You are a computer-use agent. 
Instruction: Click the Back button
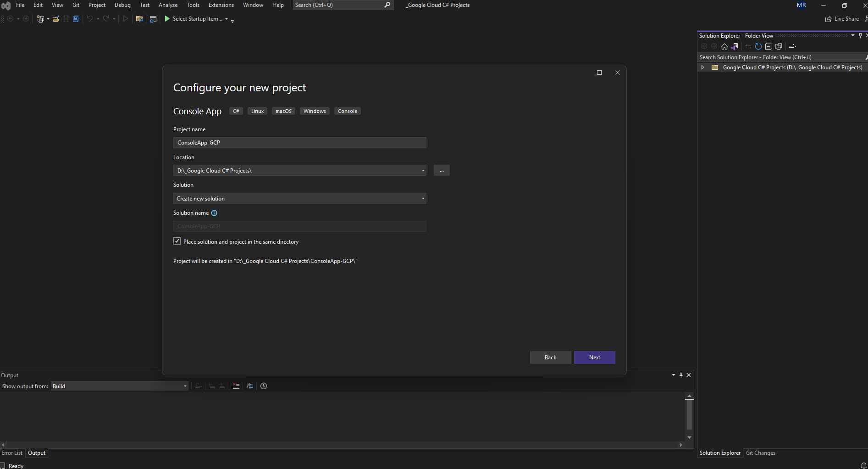click(x=550, y=357)
